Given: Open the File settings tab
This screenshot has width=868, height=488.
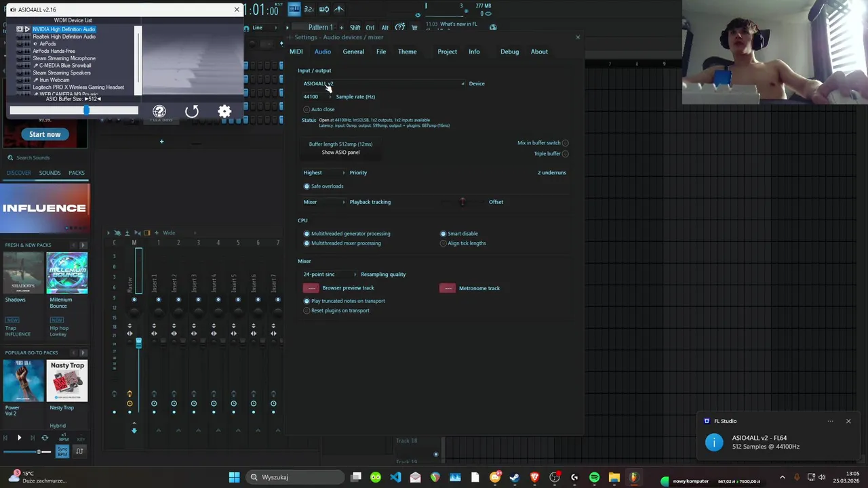Looking at the screenshot, I should 381,52.
